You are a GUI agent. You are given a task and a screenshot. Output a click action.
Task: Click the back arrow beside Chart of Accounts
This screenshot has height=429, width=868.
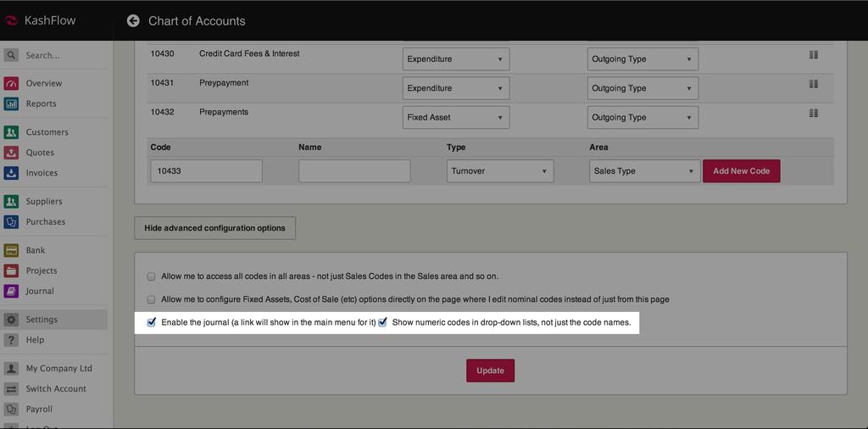pos(133,20)
